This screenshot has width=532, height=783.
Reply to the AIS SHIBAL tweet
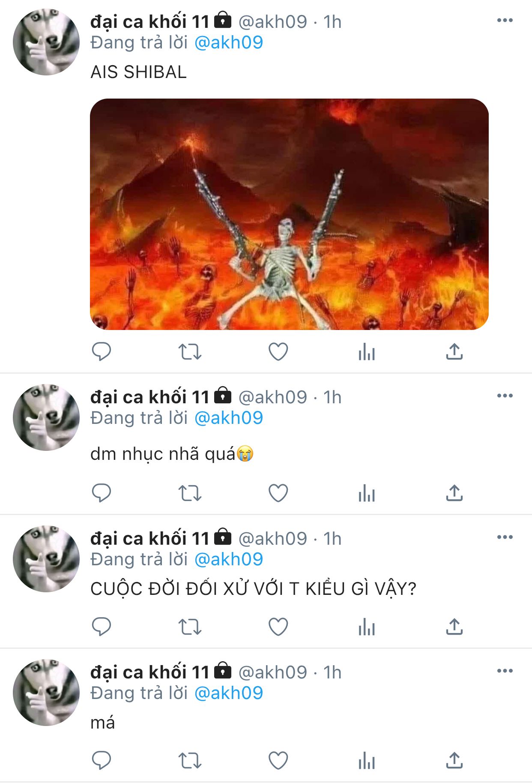[x=102, y=352]
